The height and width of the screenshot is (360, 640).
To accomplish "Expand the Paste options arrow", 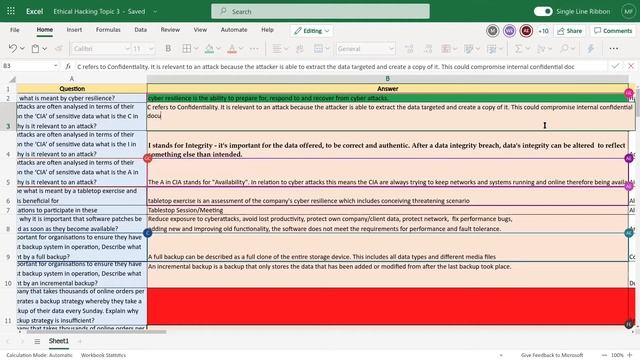I will 44,49.
